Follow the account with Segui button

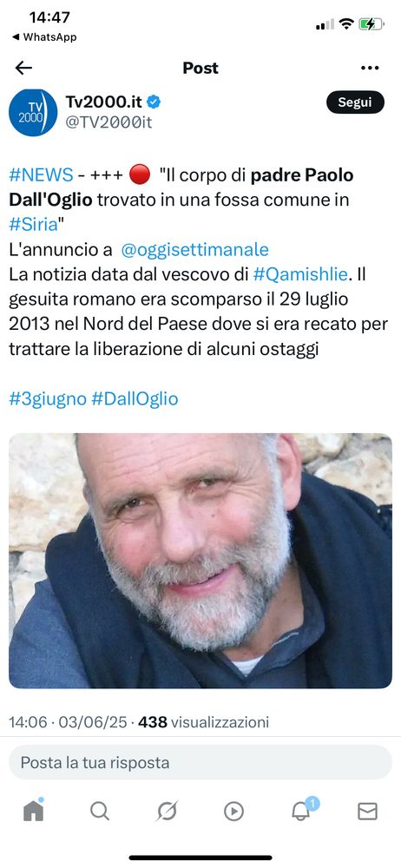point(355,102)
